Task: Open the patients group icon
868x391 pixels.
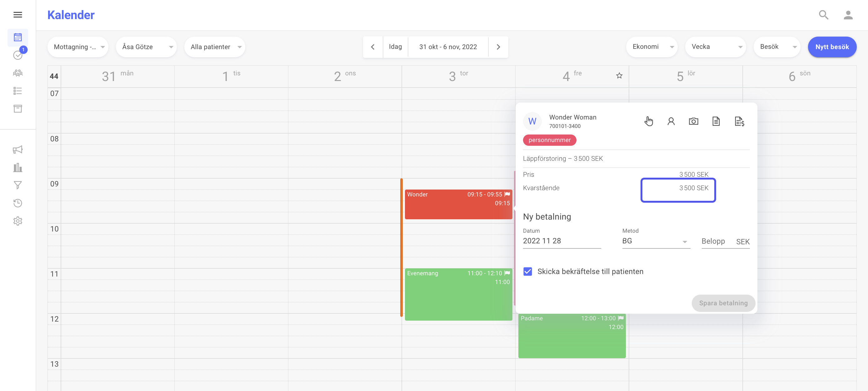Action: [18, 73]
